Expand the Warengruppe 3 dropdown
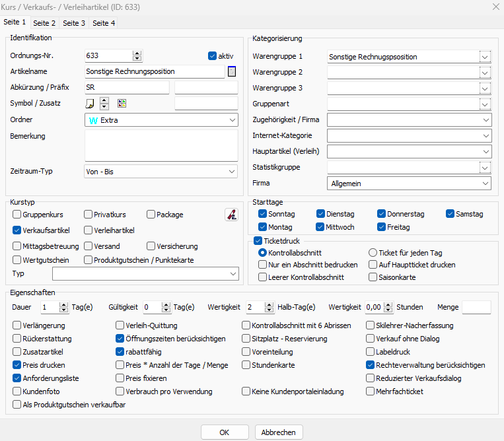 click(485, 88)
